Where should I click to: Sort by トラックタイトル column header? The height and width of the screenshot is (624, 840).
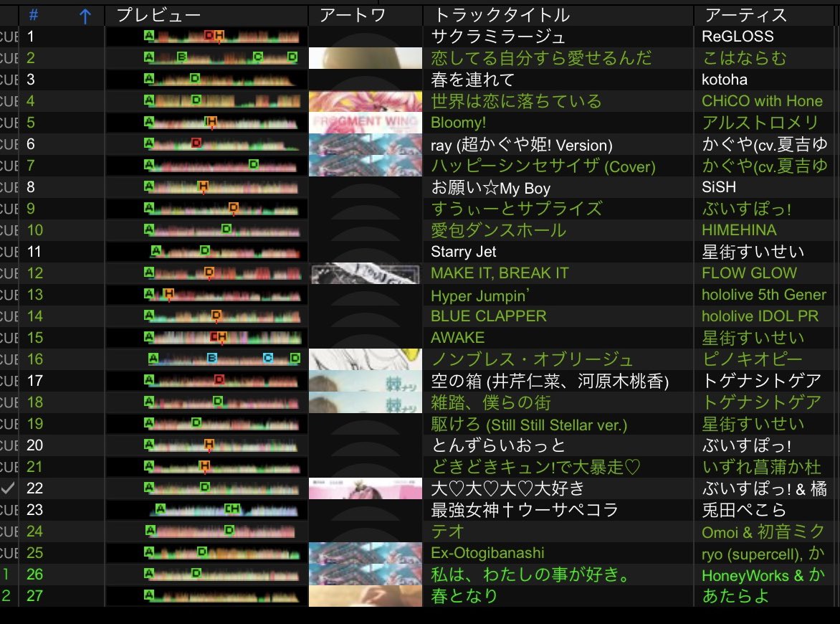pos(502,15)
